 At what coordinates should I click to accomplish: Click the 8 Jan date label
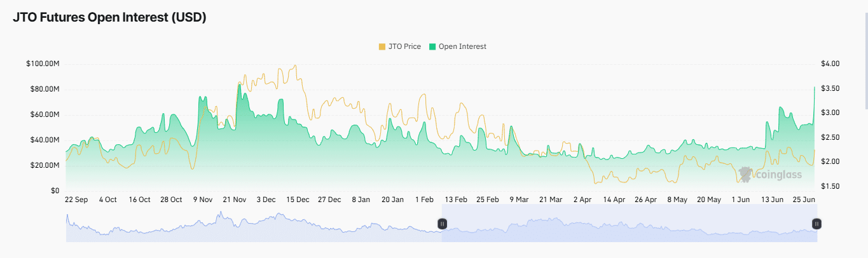pos(361,200)
